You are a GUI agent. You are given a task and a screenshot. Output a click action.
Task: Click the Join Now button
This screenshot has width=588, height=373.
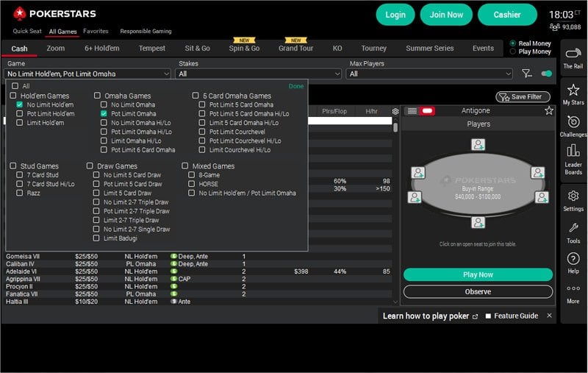coord(446,15)
